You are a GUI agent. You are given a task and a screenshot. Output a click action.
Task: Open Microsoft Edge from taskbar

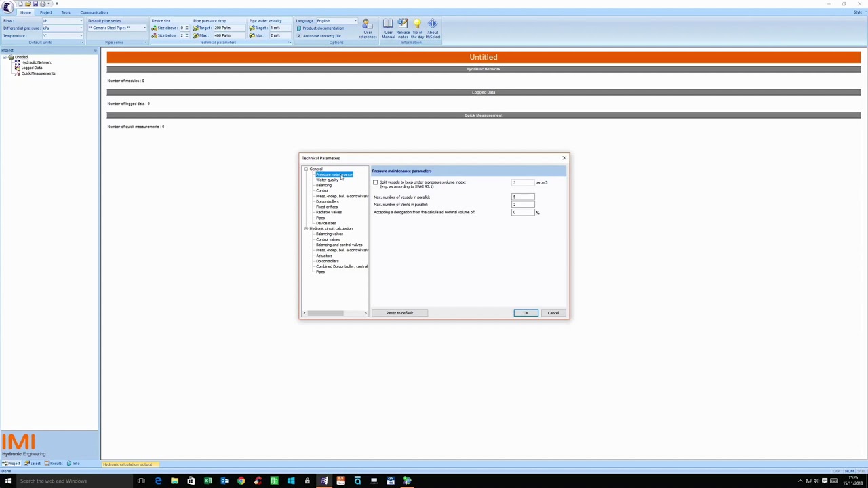point(158,481)
